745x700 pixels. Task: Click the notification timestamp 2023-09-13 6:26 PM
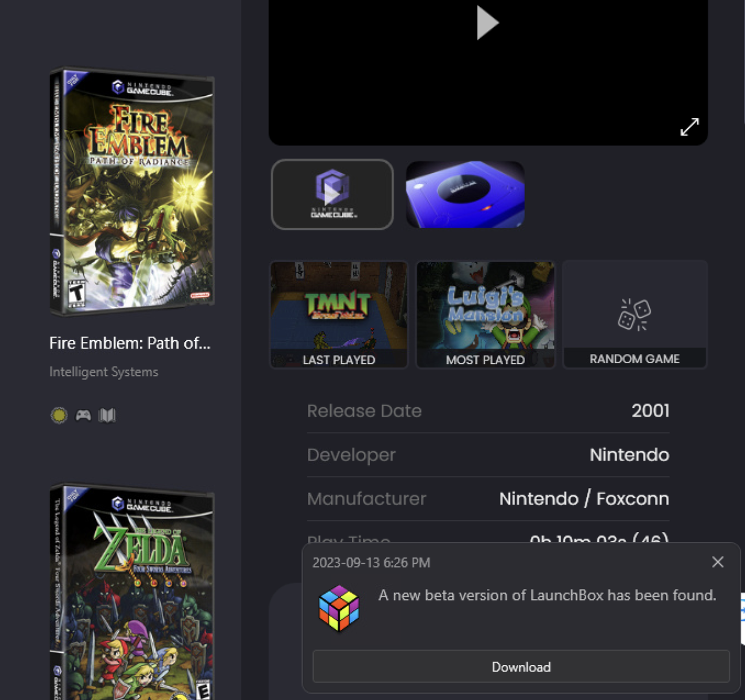(371, 563)
